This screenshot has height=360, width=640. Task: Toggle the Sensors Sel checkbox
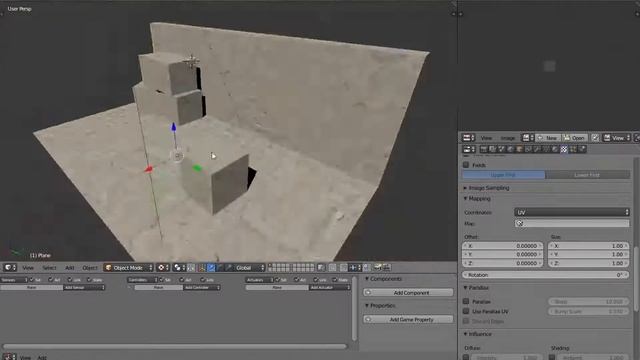click(31, 280)
